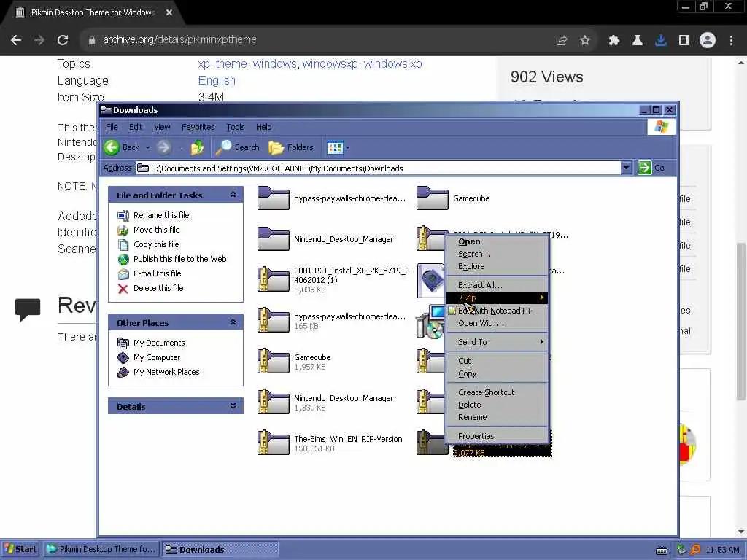Image resolution: width=747 pixels, height=560 pixels.
Task: Click the English language link
Action: (x=217, y=80)
